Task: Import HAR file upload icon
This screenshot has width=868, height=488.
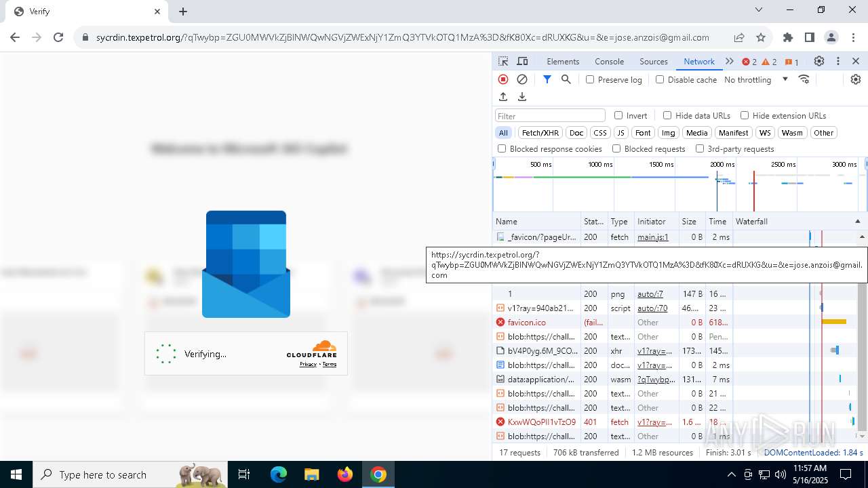Action: tap(503, 97)
